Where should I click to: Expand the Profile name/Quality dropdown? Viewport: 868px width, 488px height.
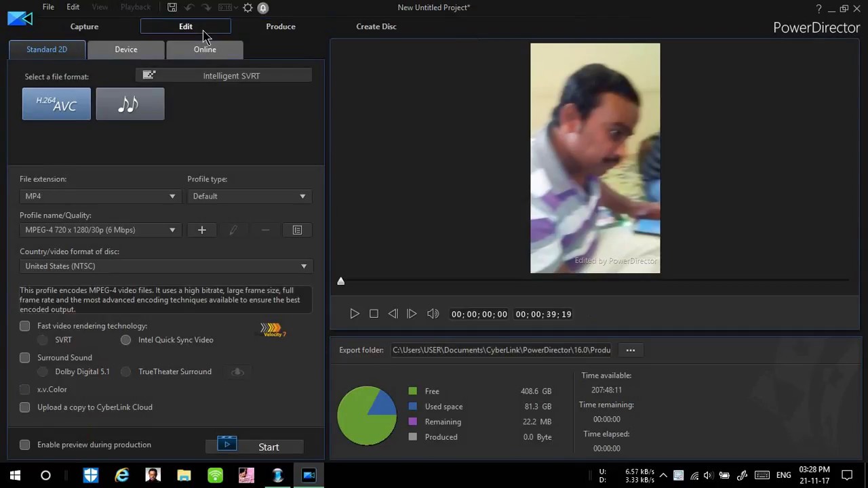(100, 230)
